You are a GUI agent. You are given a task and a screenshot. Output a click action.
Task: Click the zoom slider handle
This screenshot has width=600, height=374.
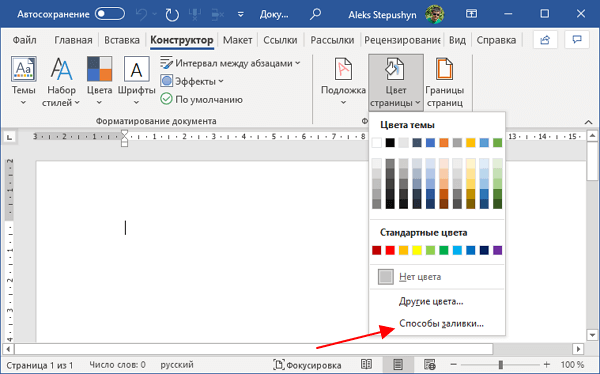click(x=500, y=365)
